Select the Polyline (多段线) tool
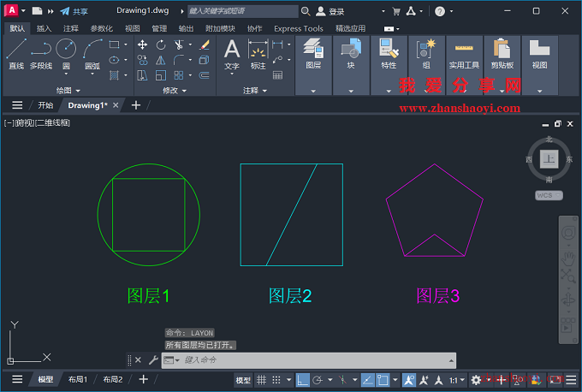Screen dimensions: 582x392 coord(41,54)
